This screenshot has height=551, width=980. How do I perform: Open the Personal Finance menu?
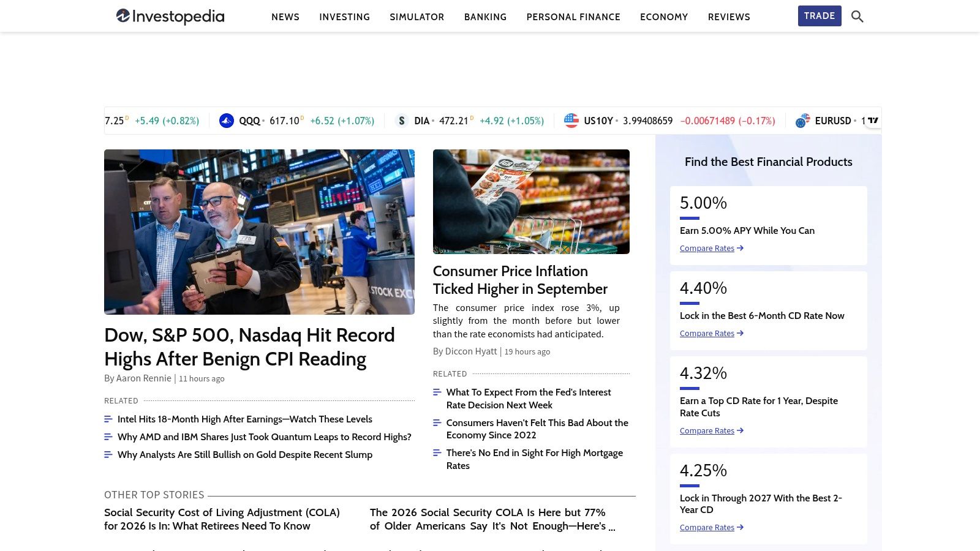coord(573,17)
